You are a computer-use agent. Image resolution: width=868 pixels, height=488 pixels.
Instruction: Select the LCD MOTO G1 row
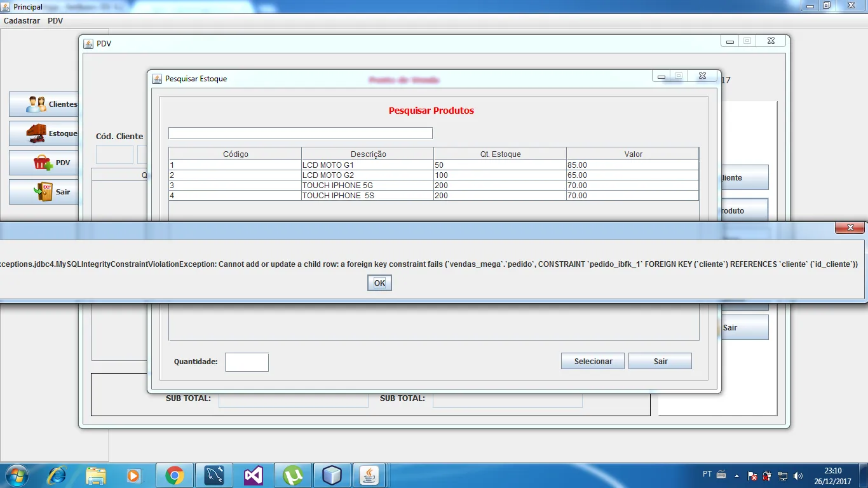[x=367, y=165]
